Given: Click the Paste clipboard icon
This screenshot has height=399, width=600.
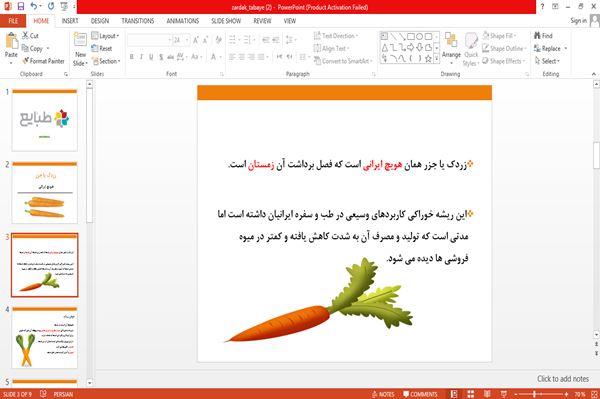Looking at the screenshot, I should tap(11, 41).
